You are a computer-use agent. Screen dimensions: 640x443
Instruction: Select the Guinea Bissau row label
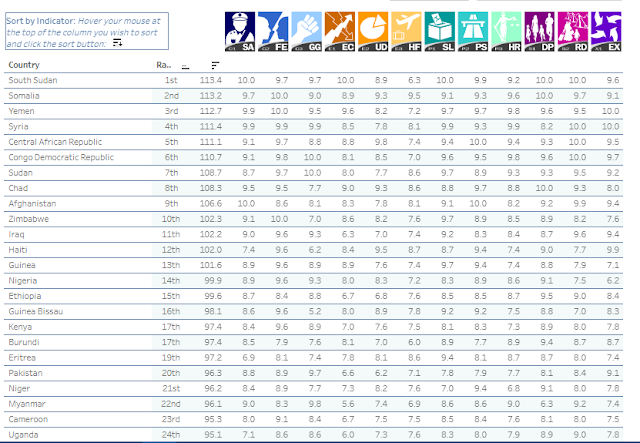[36, 312]
